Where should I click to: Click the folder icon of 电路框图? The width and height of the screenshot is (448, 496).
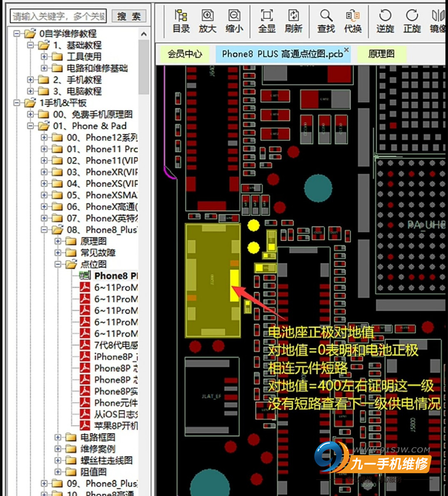[71, 437]
